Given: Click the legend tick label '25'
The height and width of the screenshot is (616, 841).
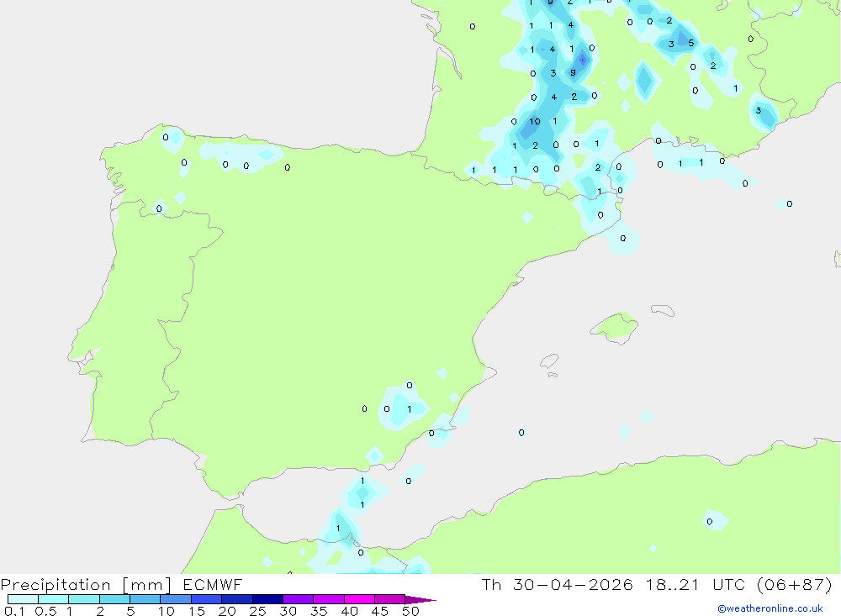Looking at the screenshot, I should click(x=258, y=611).
